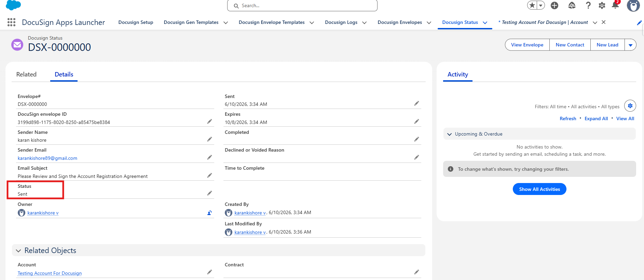644x280 pixels.
Task: Open the Testing Account tab dropdown chevron
Action: 595,23
